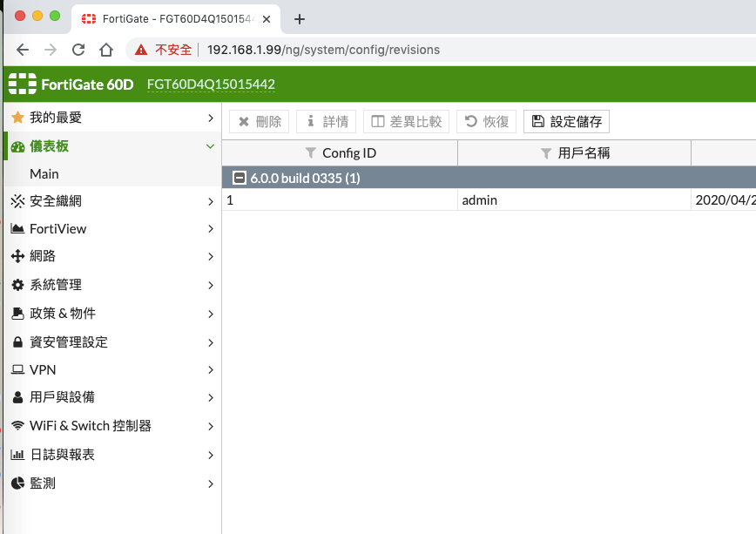This screenshot has width=756, height=534.
Task: Click the FortiGate logo icon in header
Action: [22, 84]
